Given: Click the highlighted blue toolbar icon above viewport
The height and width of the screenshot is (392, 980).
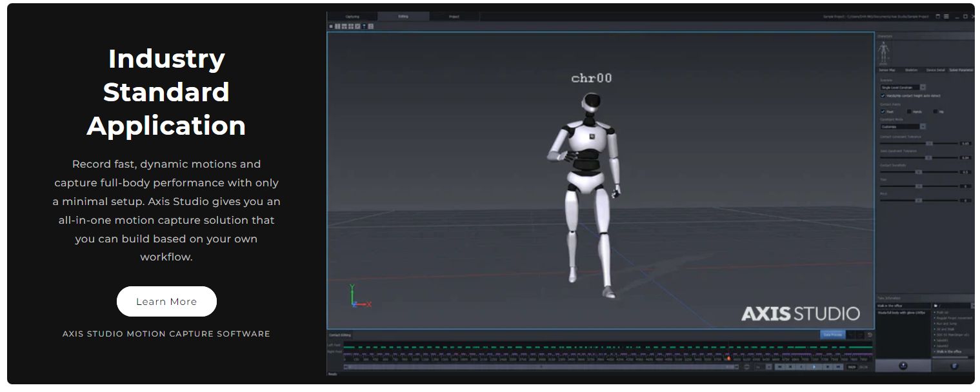Looking at the screenshot, I should pos(364,26).
